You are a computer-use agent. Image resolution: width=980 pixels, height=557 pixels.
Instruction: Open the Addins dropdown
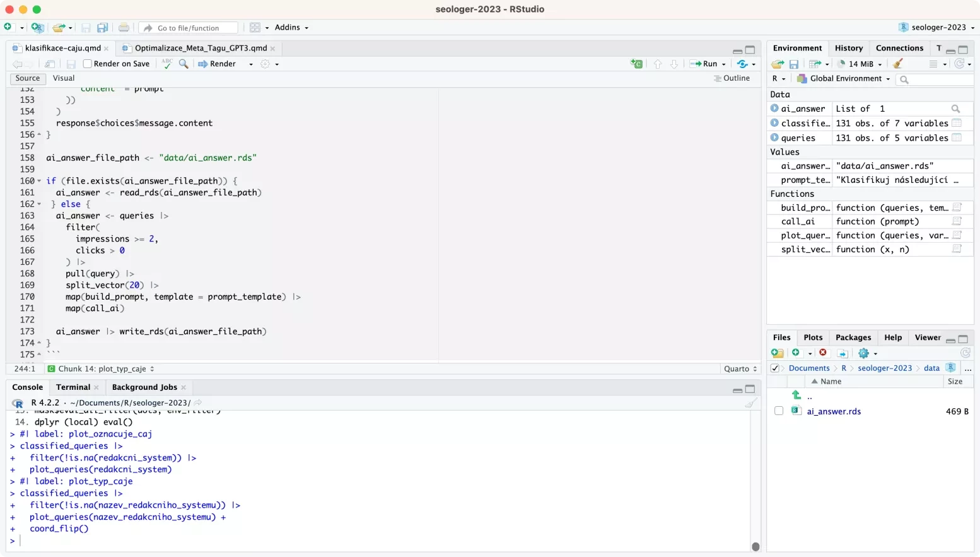click(x=291, y=28)
